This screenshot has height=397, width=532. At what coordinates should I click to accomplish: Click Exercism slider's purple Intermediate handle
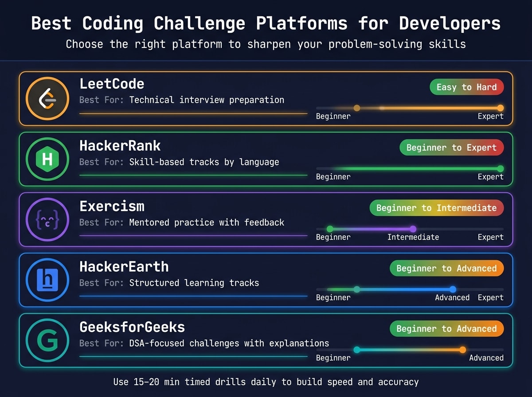pos(413,229)
